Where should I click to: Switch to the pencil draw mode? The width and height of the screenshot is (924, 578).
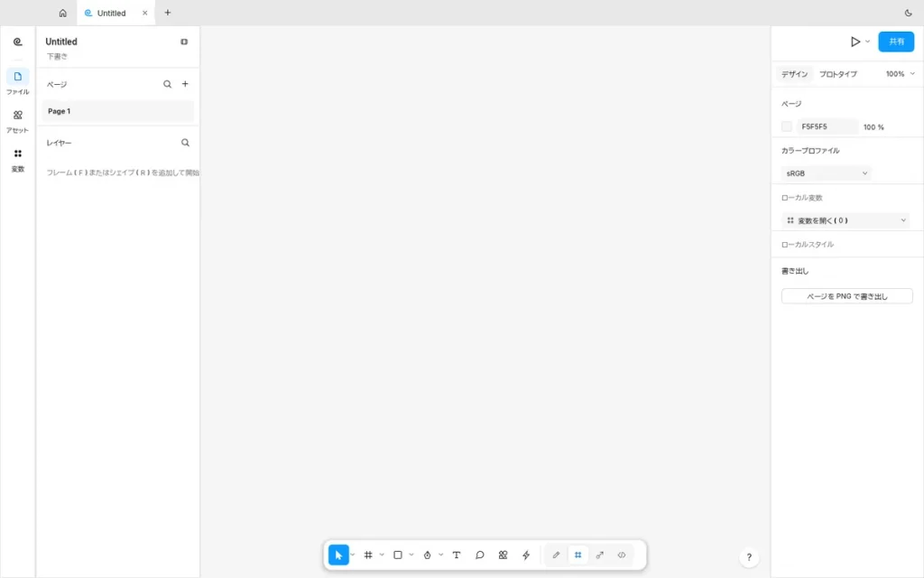coord(556,555)
